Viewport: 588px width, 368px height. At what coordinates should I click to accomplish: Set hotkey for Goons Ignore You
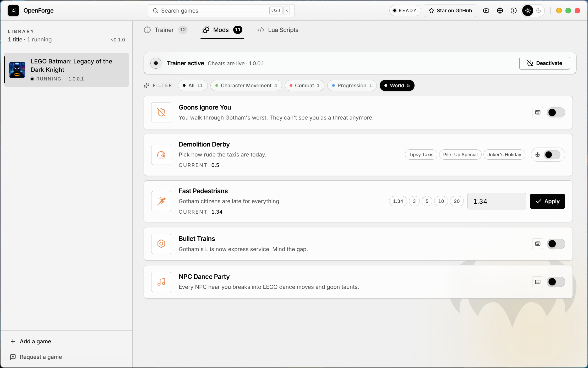coord(538,112)
